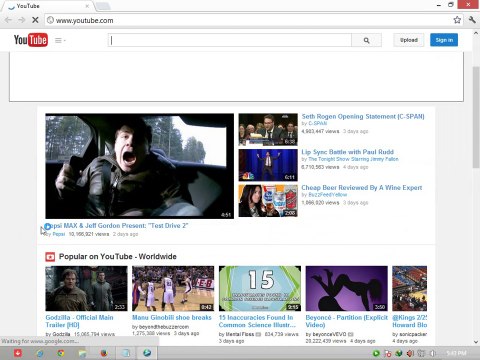Click the green play tray icon
The image size is (480, 360).
(376, 353)
